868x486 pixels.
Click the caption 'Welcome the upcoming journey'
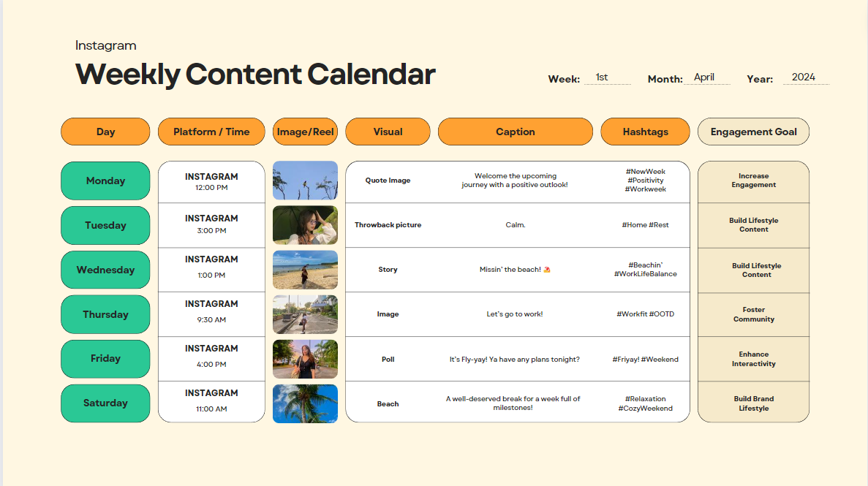point(515,181)
